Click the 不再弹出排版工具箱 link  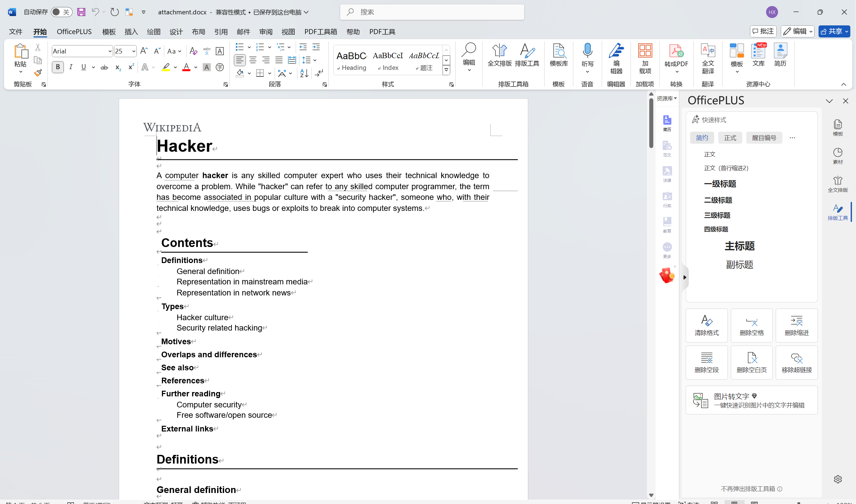(x=748, y=489)
